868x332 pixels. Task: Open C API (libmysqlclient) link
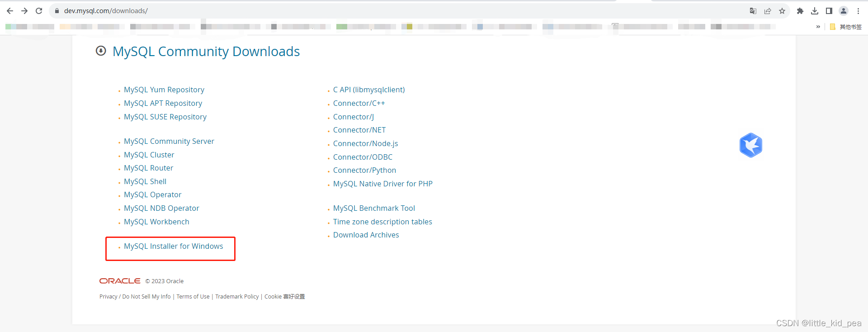[x=369, y=90]
